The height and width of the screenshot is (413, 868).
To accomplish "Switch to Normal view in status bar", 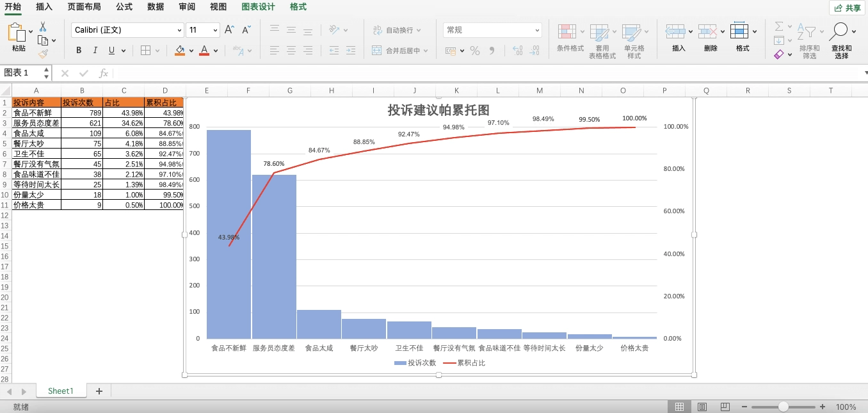I will 679,407.
